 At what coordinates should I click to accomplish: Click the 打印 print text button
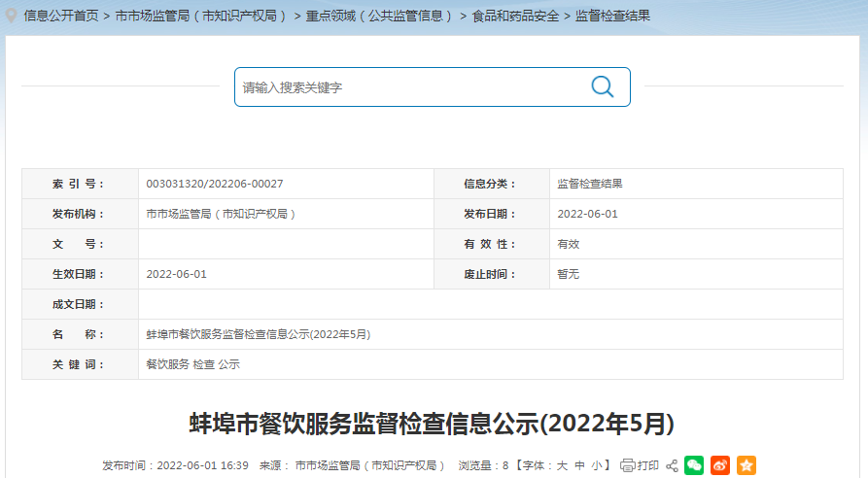click(648, 465)
